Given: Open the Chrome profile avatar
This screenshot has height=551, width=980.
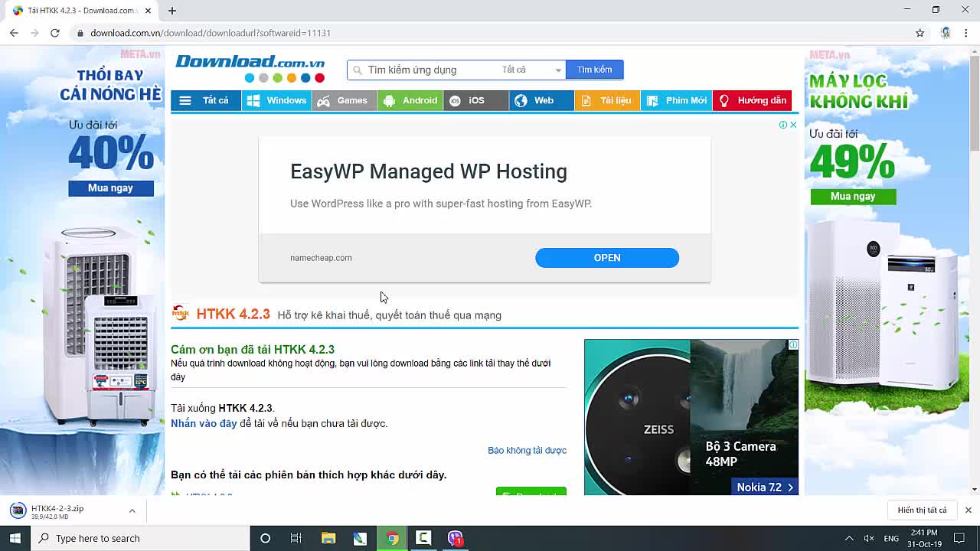Looking at the screenshot, I should coord(946,33).
